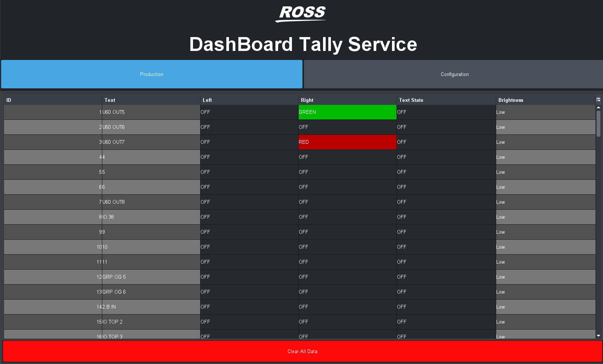Sort by the Text State column header

click(x=446, y=100)
